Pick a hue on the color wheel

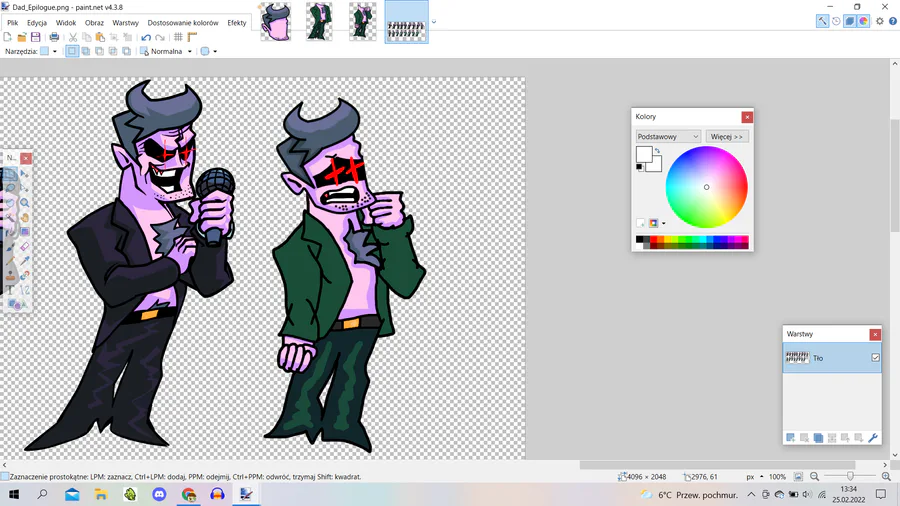tap(707, 187)
